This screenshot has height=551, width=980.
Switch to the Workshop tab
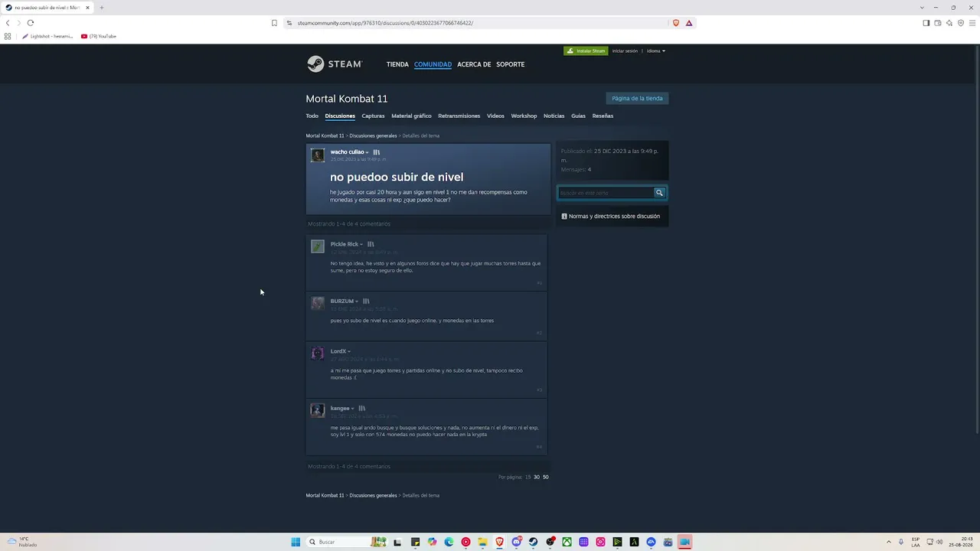pos(524,116)
